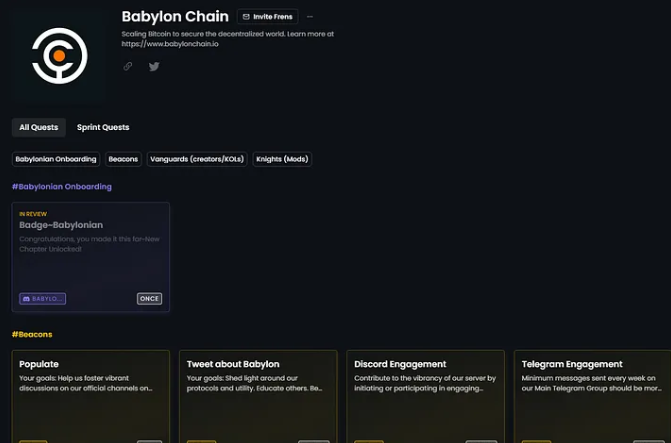Click the #Beacons section heading
Viewport: 671px width, 443px height.
[x=32, y=334]
